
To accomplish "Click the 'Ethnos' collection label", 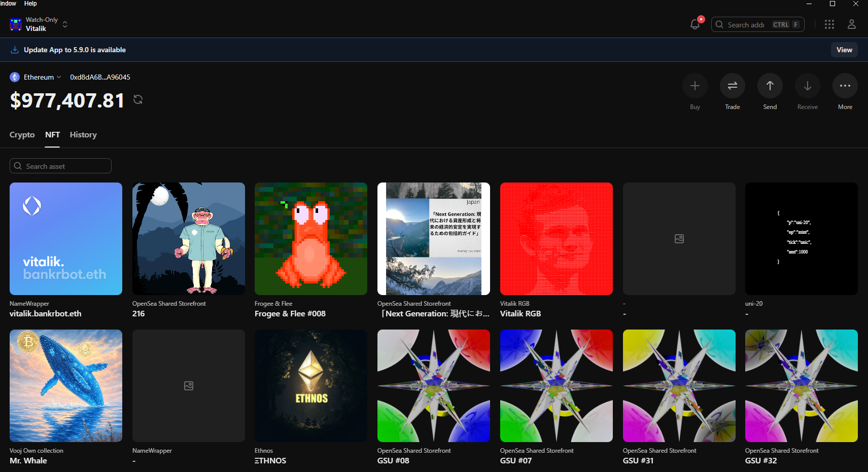I will point(264,451).
